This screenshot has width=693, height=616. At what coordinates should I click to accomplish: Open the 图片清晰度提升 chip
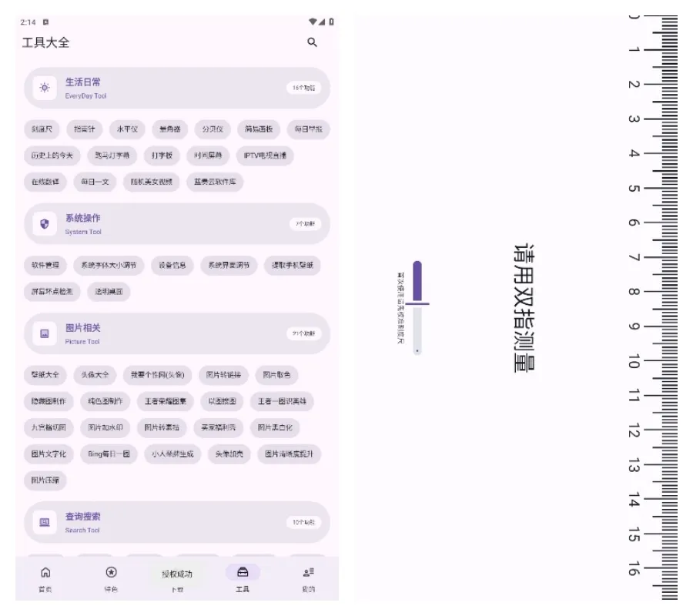pos(290,454)
